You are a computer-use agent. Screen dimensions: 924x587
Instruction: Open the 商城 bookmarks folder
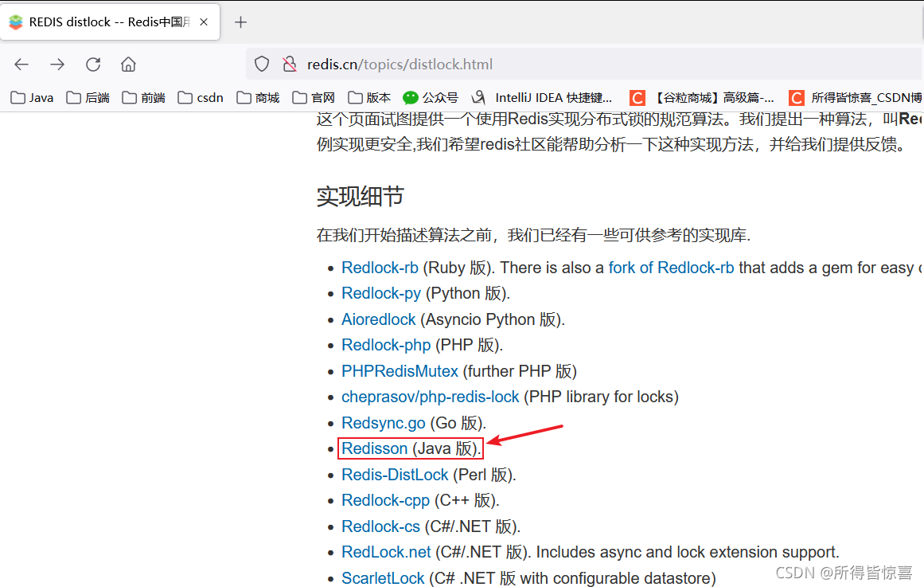[x=258, y=97]
